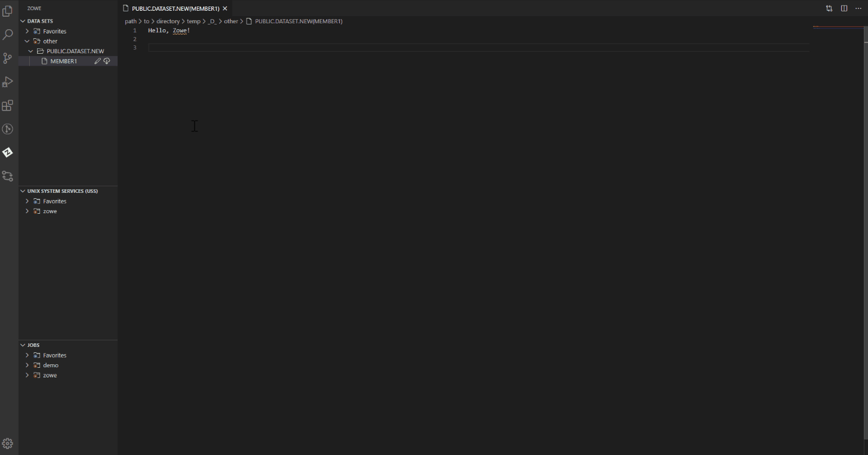Open the Extensions view

[x=8, y=106]
